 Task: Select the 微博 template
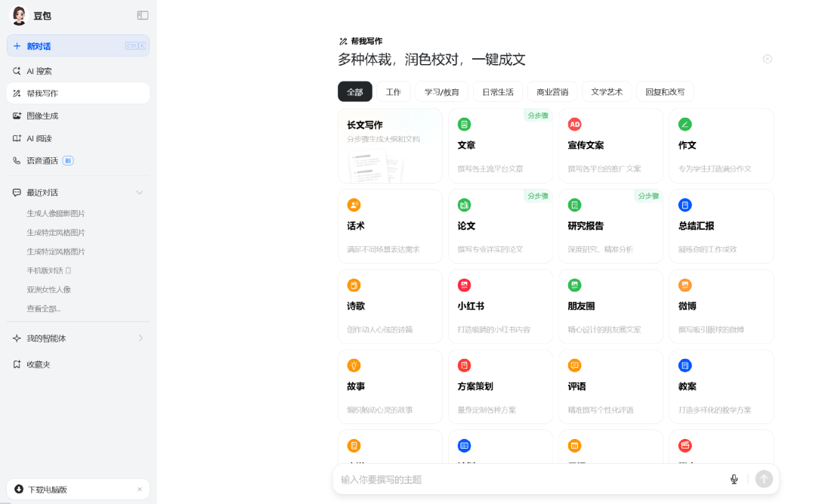pyautogui.click(x=722, y=307)
